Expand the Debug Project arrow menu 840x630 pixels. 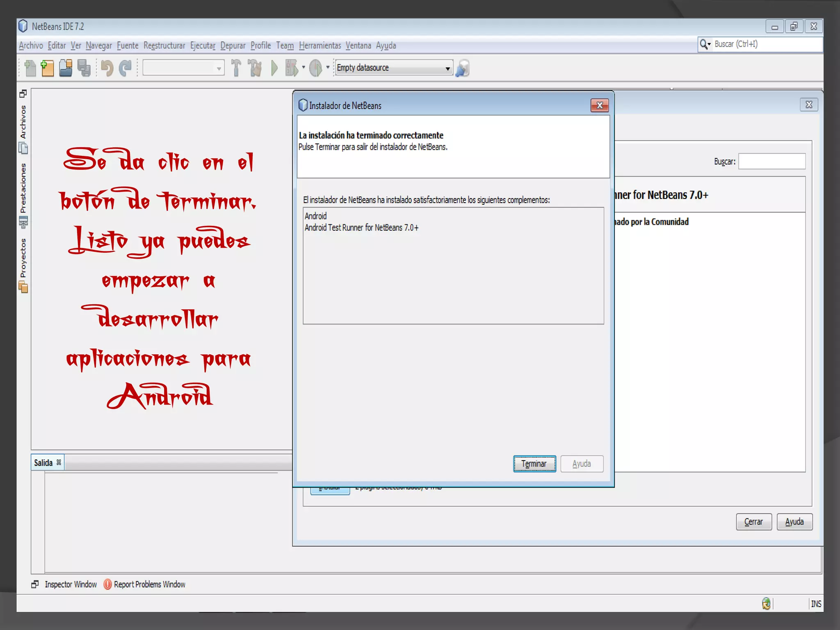(304, 67)
